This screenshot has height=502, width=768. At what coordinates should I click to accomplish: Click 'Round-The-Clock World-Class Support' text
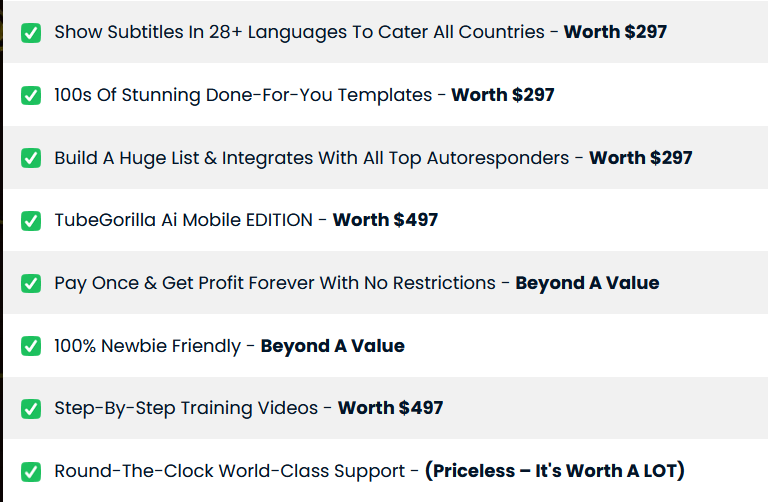pos(230,471)
